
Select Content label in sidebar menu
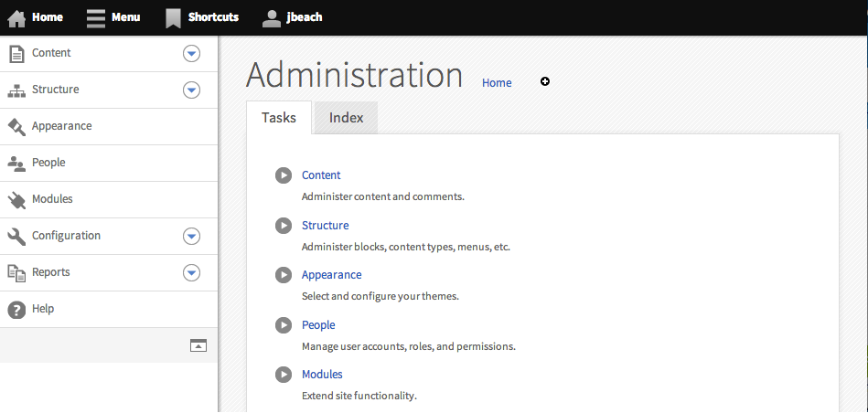tap(51, 53)
